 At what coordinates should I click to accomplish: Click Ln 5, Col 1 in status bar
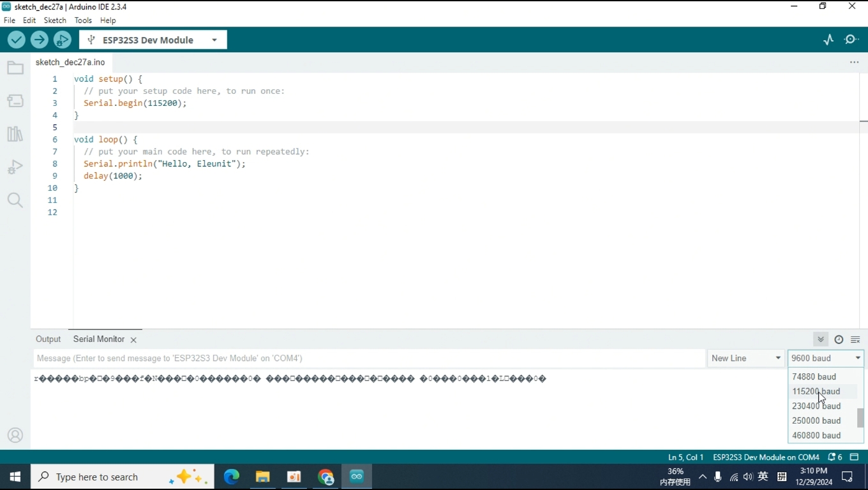685,457
